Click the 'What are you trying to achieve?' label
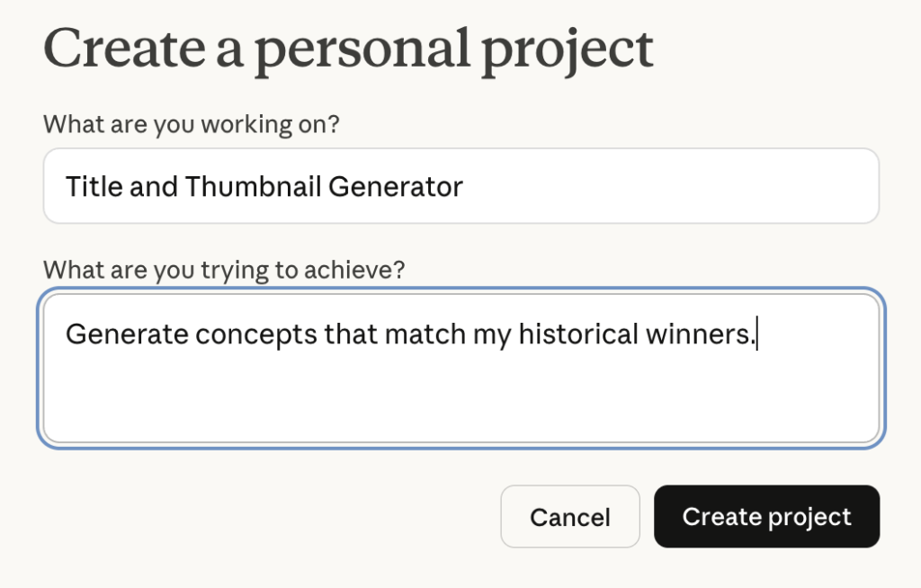This screenshot has width=921, height=588. [224, 270]
